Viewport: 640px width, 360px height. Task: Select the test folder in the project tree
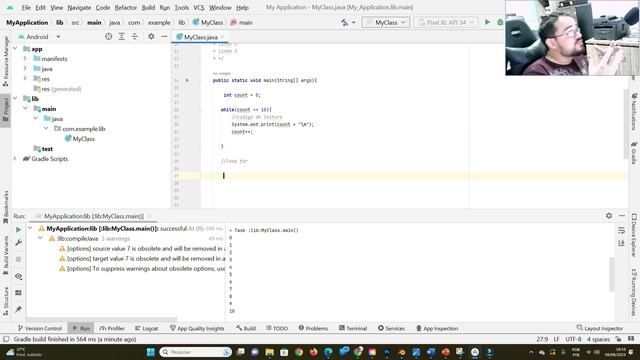click(43, 149)
